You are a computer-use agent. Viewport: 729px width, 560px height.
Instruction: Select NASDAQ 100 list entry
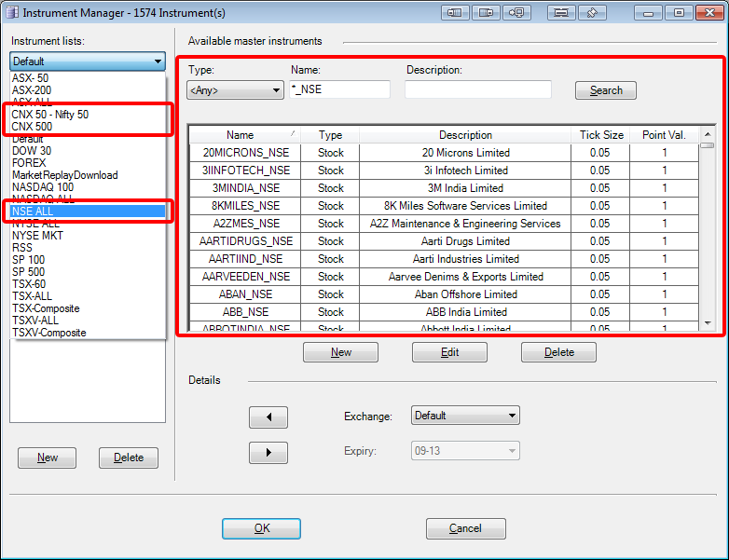[x=88, y=187]
